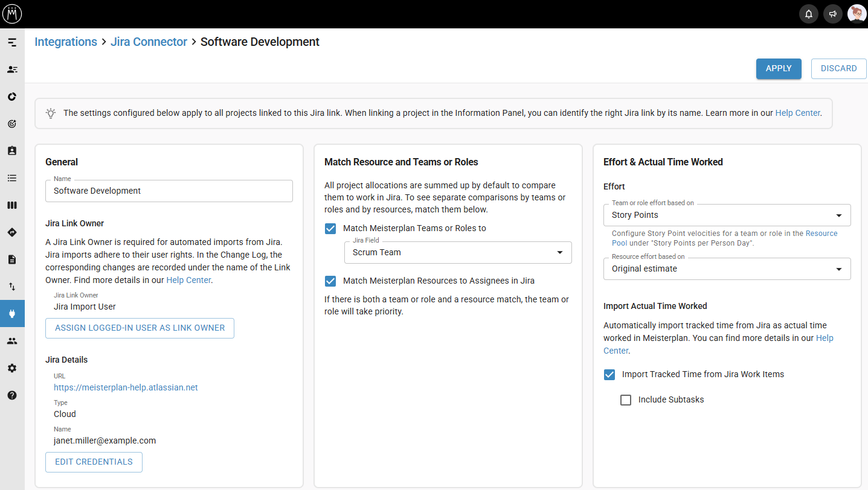Screen dimensions: 868x490
Task: Open Help Center link in Import Actual Time
Action: 825,338
